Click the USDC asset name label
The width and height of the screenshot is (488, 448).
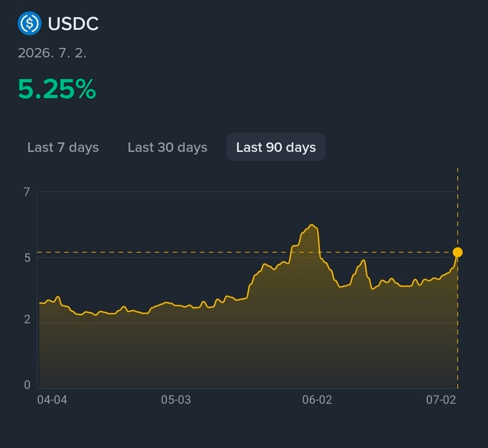[73, 24]
